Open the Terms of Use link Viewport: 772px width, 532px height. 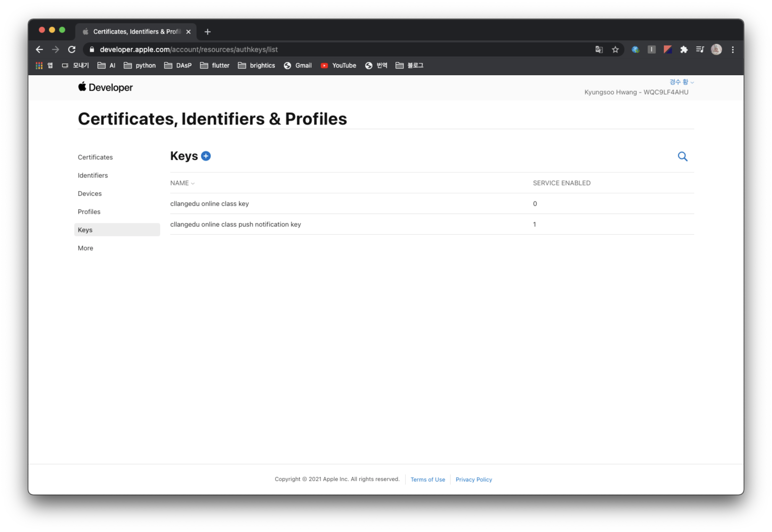tap(428, 479)
